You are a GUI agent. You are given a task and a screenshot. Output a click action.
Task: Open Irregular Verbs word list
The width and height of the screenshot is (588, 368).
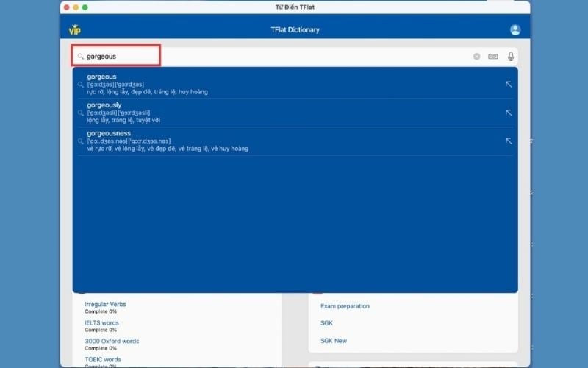(105, 304)
